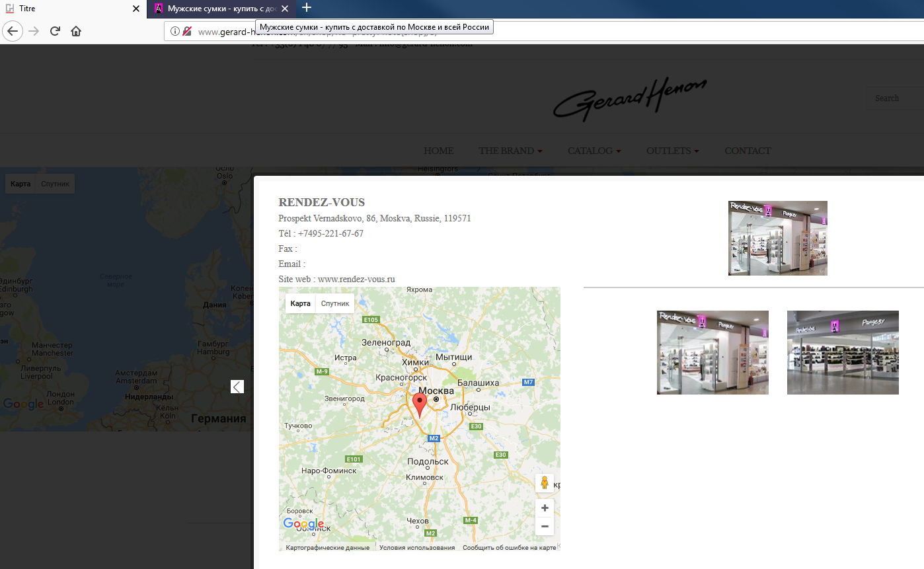This screenshot has height=569, width=924.
Task: Reload the page with refresh icon
Action: tap(55, 31)
